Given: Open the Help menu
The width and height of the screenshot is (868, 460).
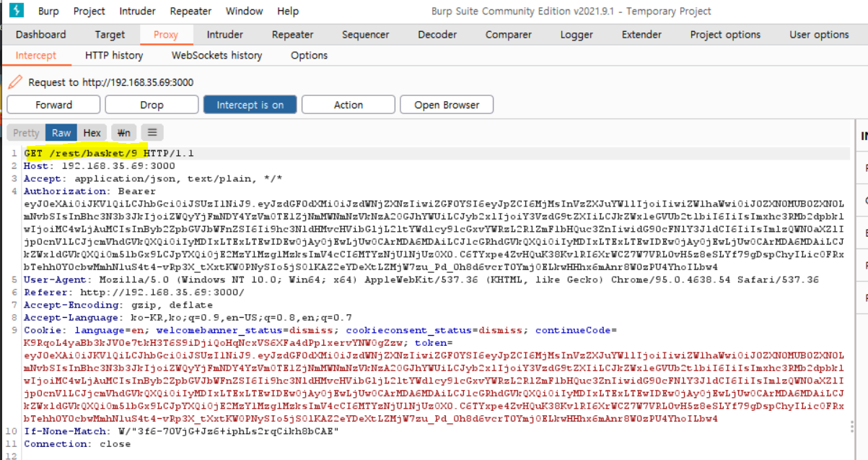Looking at the screenshot, I should pos(288,11).
